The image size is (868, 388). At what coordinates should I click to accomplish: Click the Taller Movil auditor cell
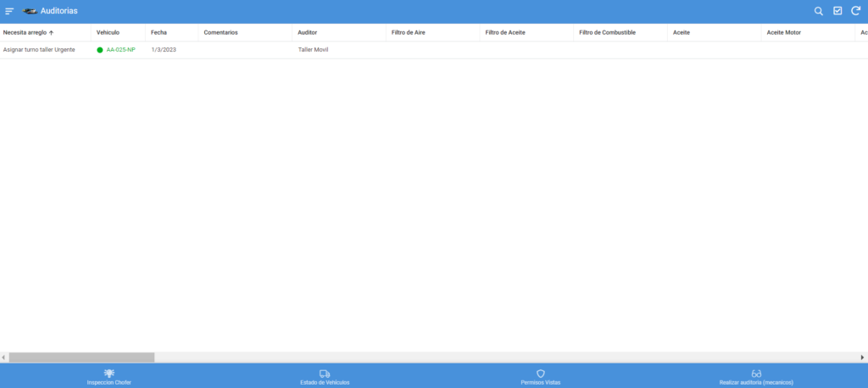(313, 50)
